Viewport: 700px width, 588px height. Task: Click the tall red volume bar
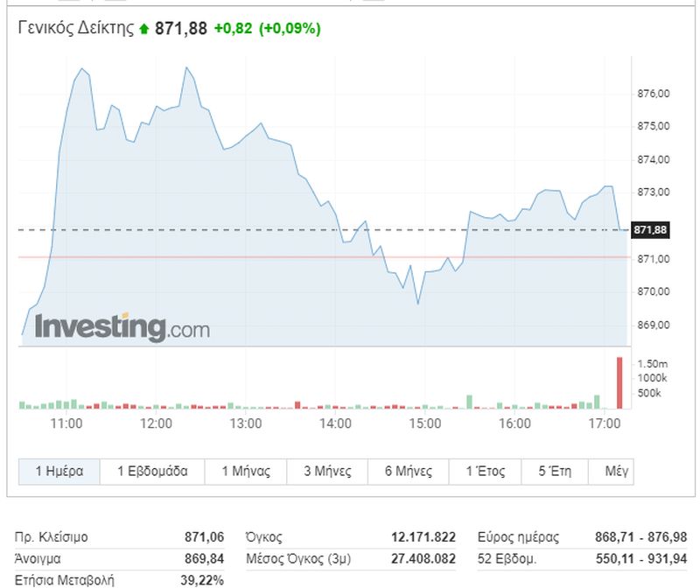coord(619,383)
